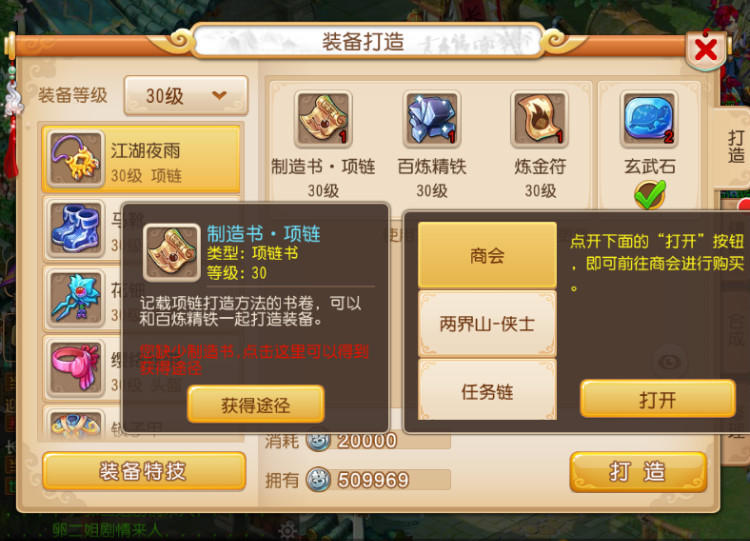
Task: Select the 百炼精铁 crystal material icon
Action: [x=431, y=119]
